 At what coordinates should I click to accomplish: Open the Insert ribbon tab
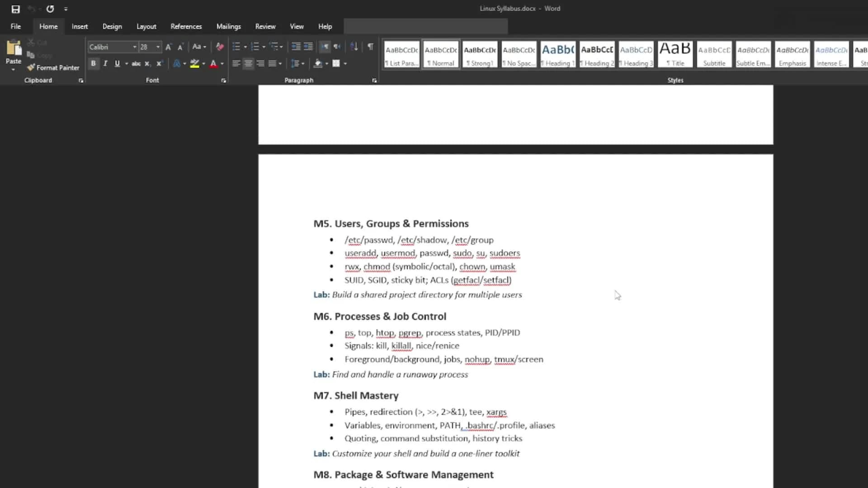80,27
